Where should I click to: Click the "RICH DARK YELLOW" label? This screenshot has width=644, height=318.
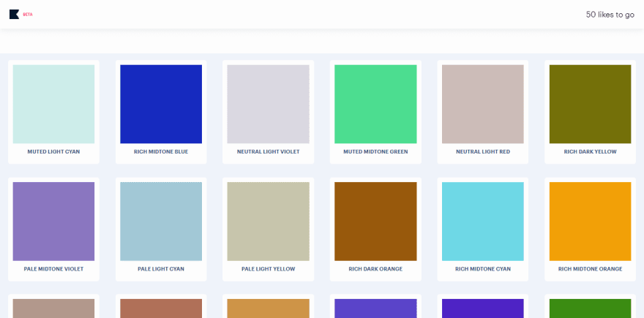click(x=590, y=152)
